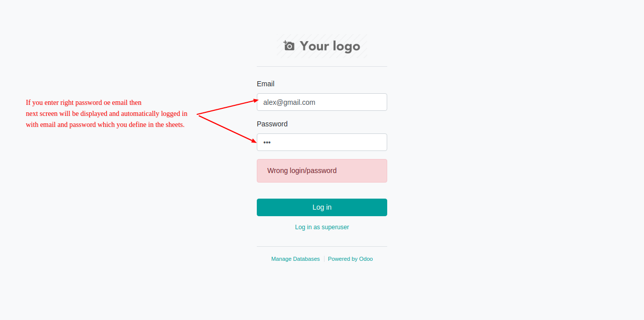The height and width of the screenshot is (320, 644).
Task: Submit with the teal Log in button
Action: [x=322, y=207]
